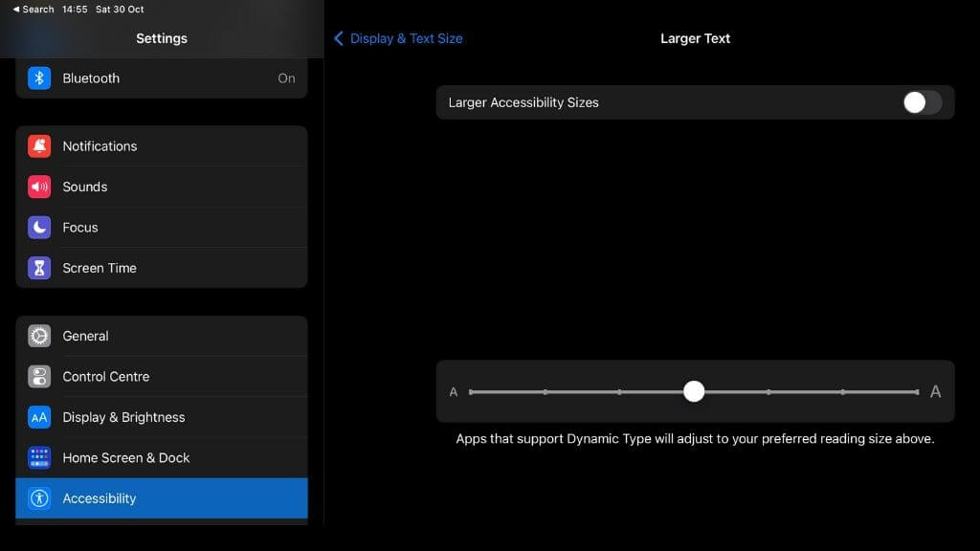Viewport: 980px width, 551px height.
Task: Tap the small A at slider start
Action: (x=454, y=392)
